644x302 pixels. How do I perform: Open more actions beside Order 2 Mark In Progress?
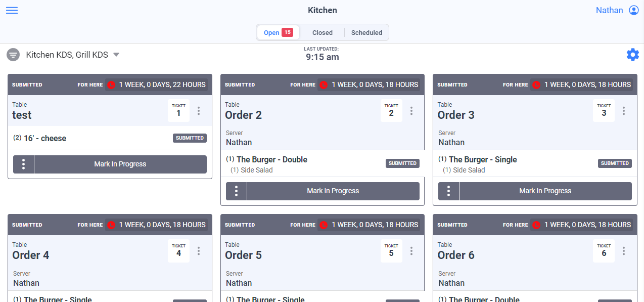click(236, 191)
